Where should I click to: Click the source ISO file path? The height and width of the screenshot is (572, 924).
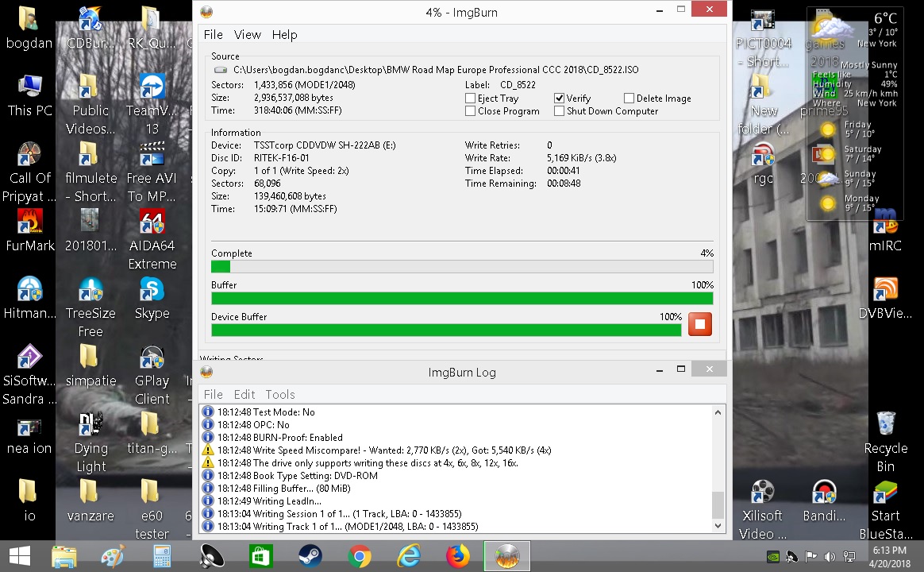(x=436, y=70)
